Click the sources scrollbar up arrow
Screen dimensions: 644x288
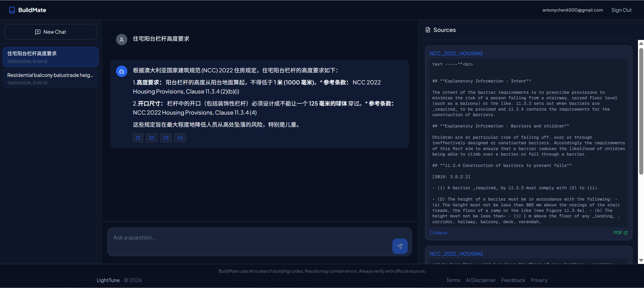point(641,43)
